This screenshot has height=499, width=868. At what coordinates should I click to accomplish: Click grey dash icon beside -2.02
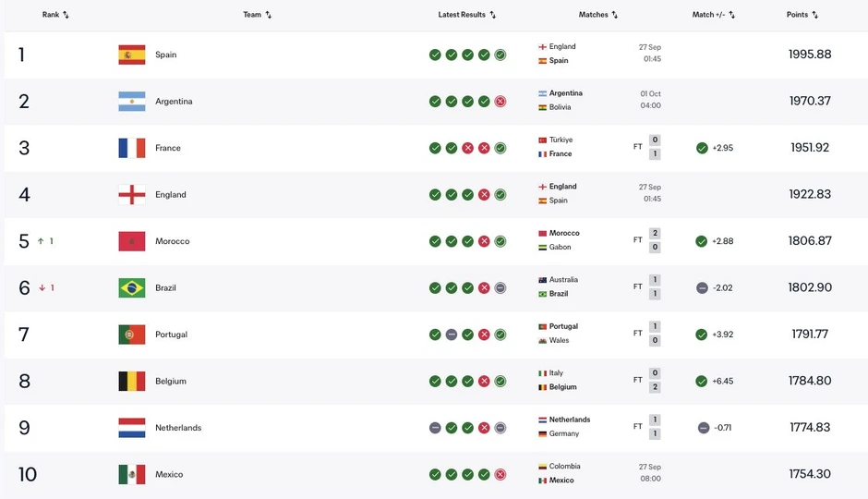click(702, 288)
